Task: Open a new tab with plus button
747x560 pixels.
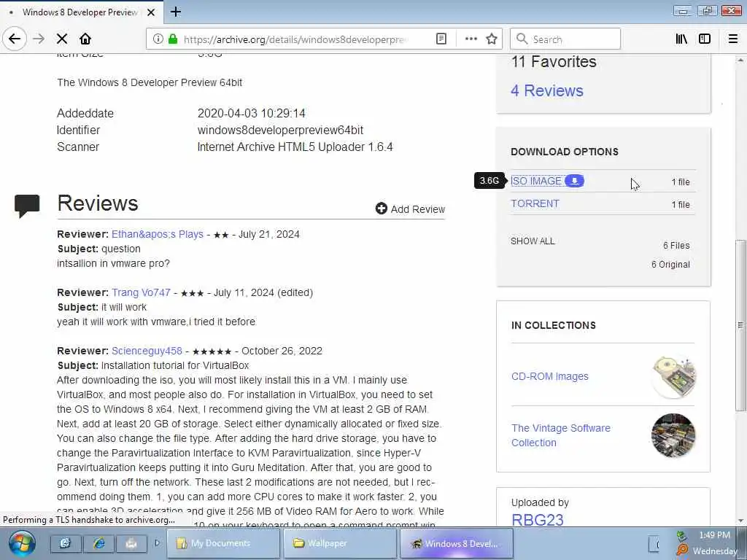Action: tap(176, 12)
